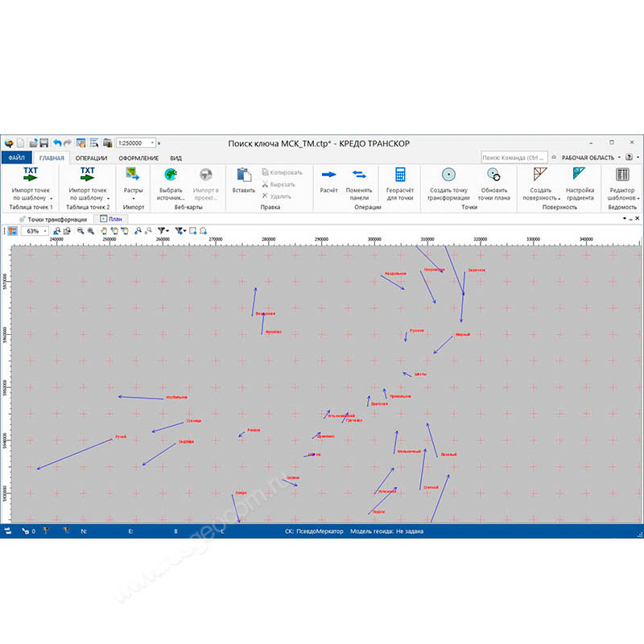Click Поменять панели swap icon

(x=359, y=175)
